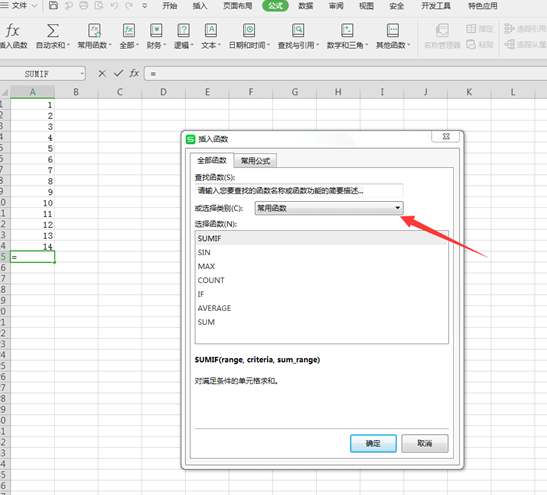Open the AutoSum sigma tool

(53, 31)
